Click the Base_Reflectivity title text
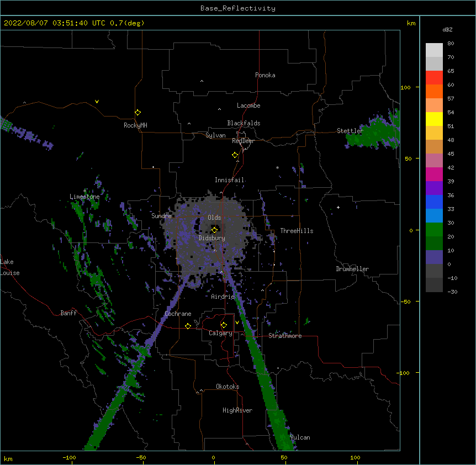Screen dimensions: 476x465 pyautogui.click(x=238, y=8)
